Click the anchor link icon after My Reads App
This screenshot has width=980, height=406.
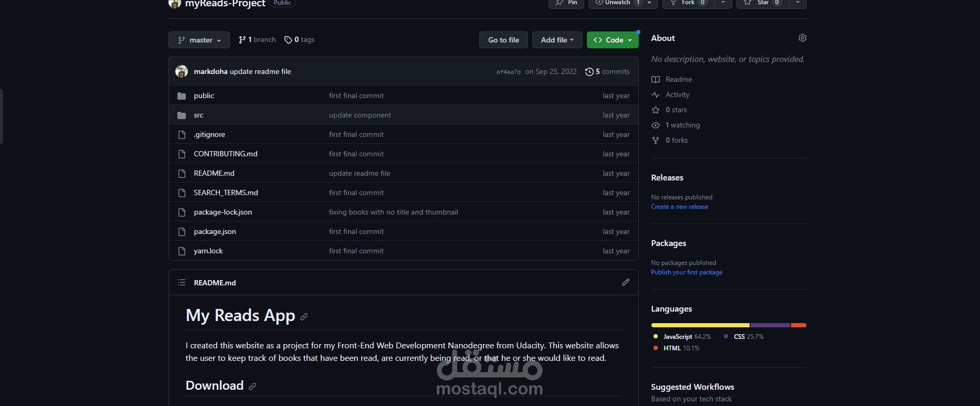click(304, 317)
